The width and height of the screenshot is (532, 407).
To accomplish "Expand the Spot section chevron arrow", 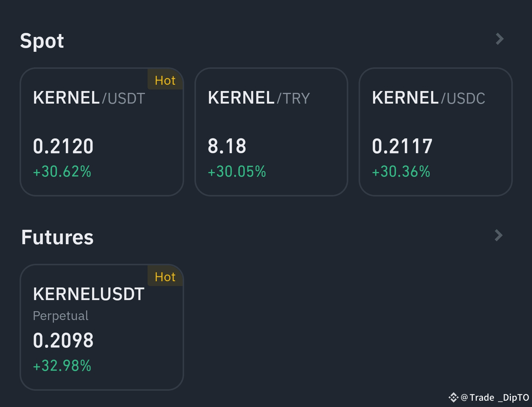I will click(x=499, y=39).
